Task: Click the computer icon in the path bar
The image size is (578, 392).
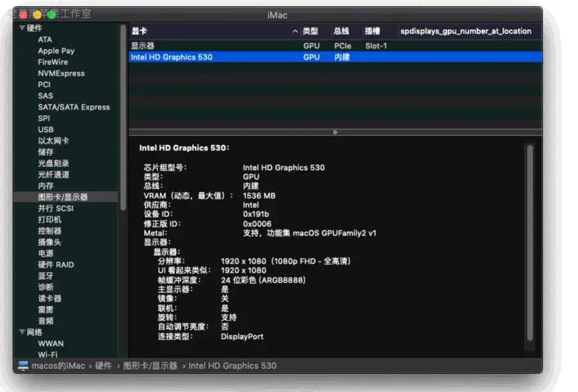Action: tap(23, 366)
